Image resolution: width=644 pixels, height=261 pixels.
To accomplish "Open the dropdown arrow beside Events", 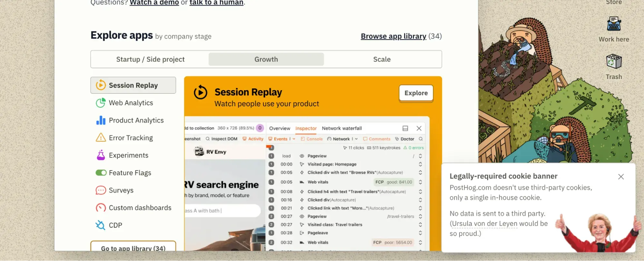I will [x=294, y=139].
